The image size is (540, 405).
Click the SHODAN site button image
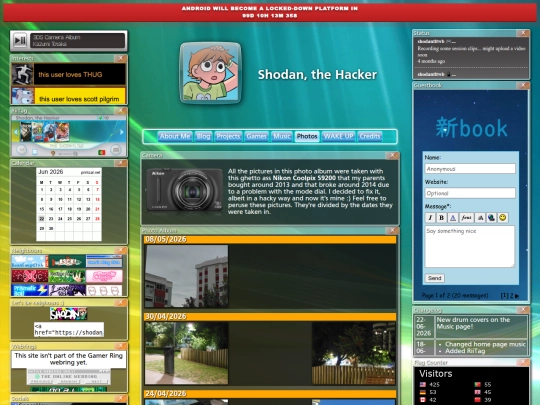tap(69, 313)
